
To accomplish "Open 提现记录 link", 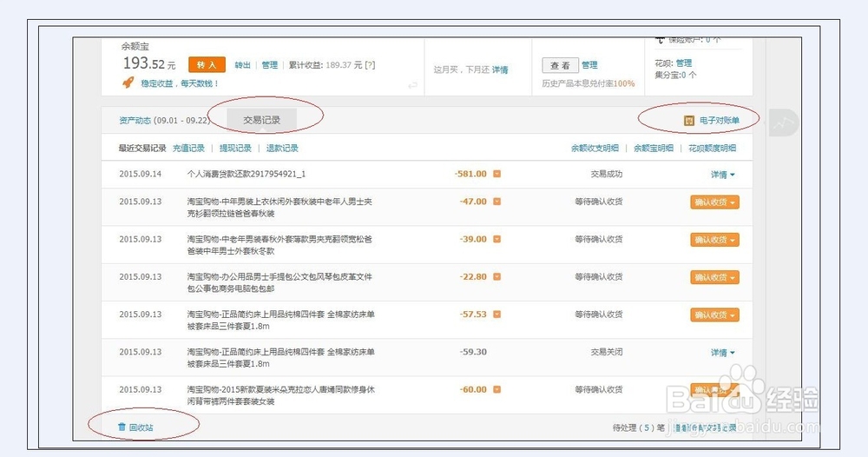I will (x=235, y=148).
